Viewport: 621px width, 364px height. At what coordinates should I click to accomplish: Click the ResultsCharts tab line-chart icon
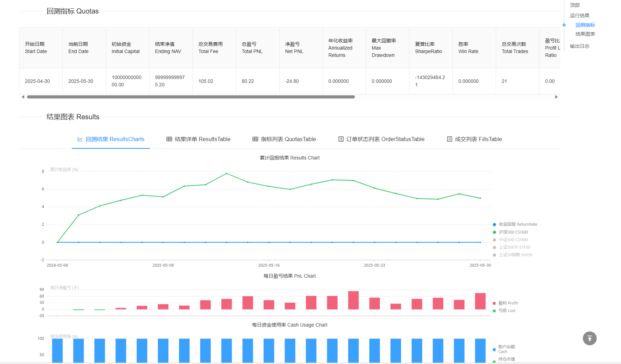(80, 139)
